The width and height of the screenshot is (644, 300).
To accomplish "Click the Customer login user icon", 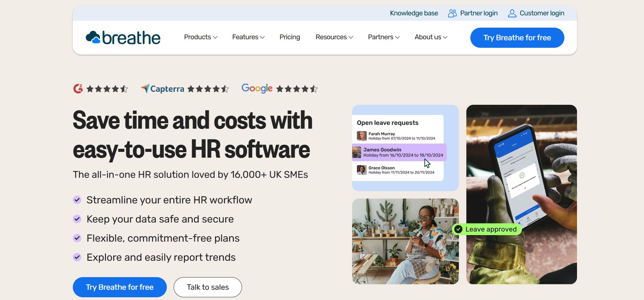I will (512, 13).
